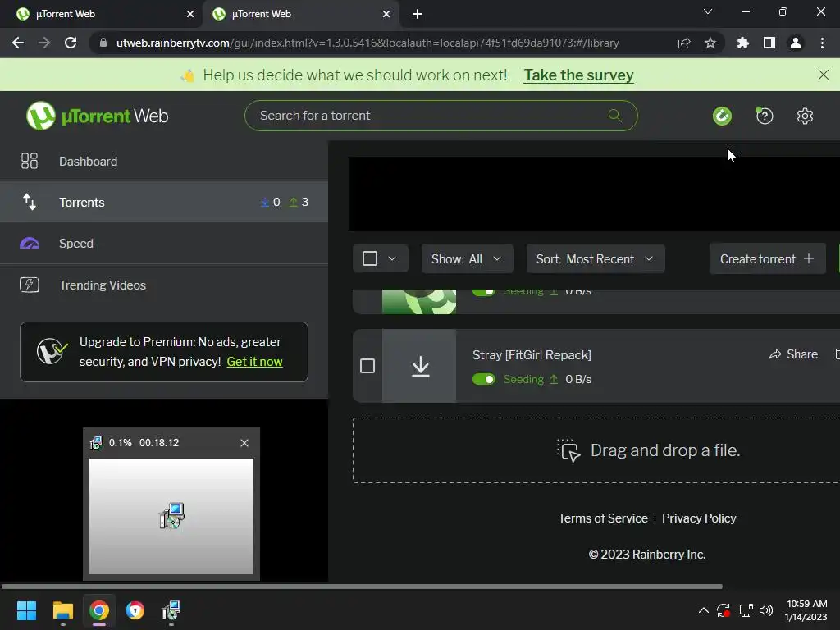
Task: Open a new browser tab
Action: point(418,14)
